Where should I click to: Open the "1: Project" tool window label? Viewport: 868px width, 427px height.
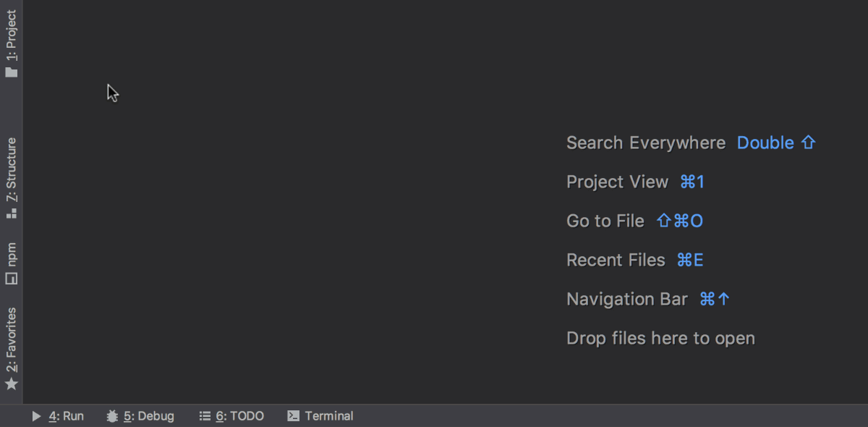point(12,35)
